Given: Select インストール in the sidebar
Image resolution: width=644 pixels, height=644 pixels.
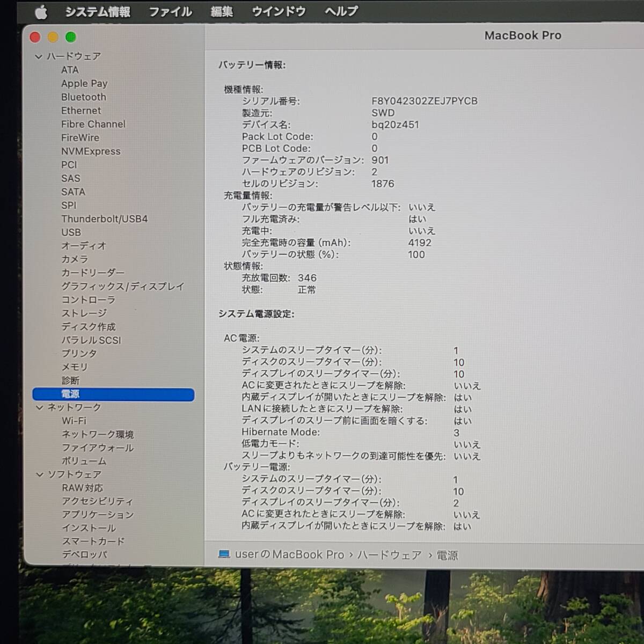Looking at the screenshot, I should coord(89,529).
